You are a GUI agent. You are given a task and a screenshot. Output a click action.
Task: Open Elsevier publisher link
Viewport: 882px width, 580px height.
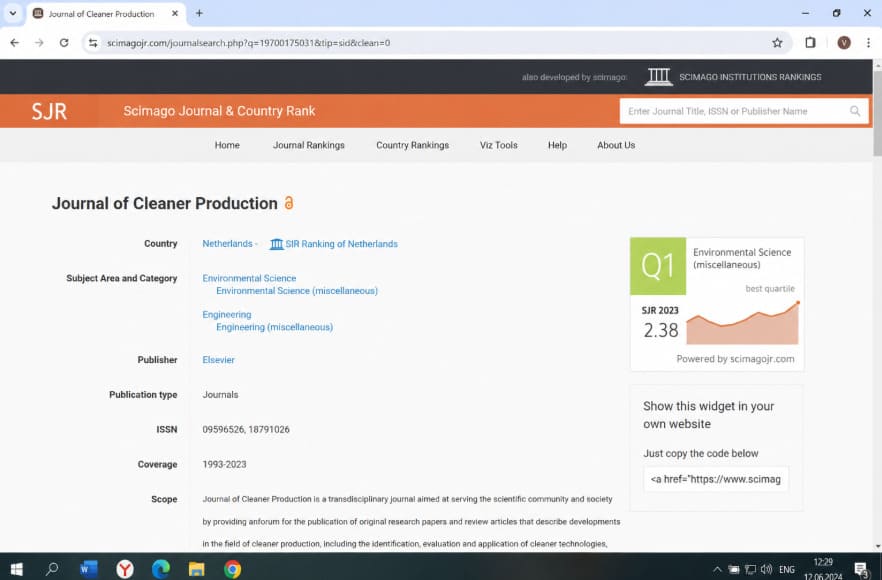[218, 359]
